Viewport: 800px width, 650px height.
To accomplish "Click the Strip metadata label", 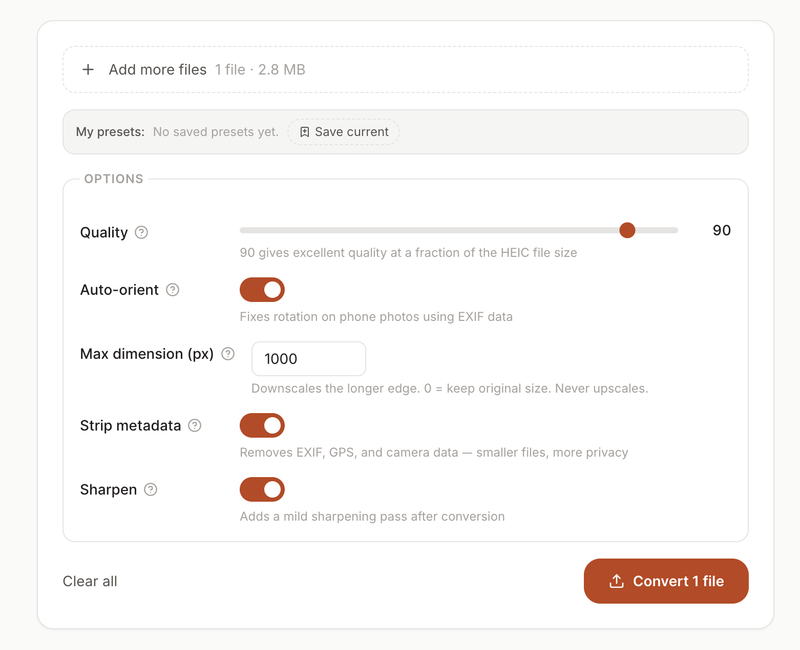I will (131, 426).
